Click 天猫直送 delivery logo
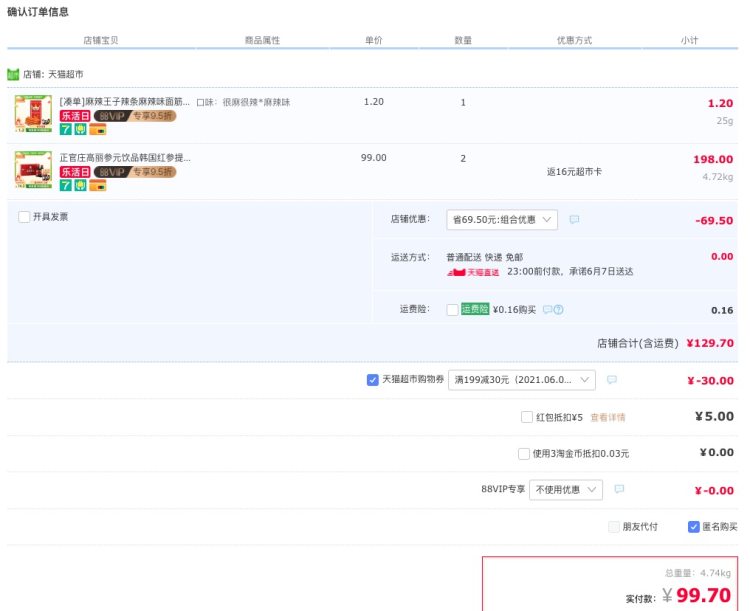Viewport: 750px width, 611px height. coord(473,272)
